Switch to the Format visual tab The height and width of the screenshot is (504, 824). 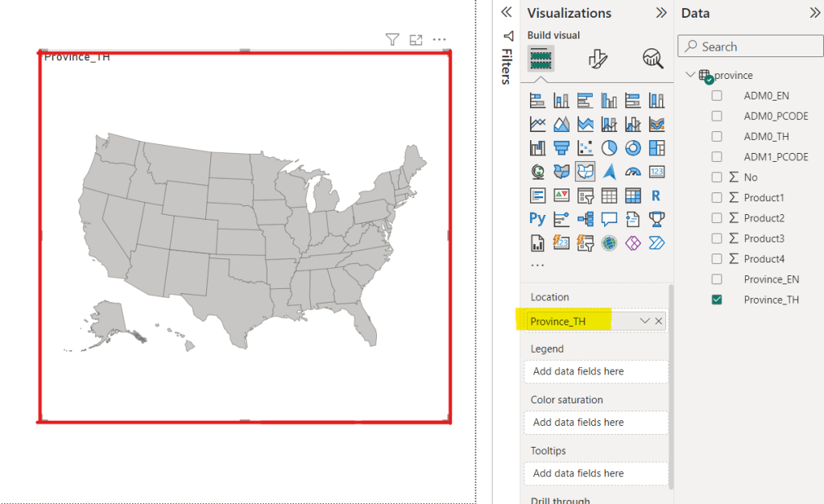597,59
